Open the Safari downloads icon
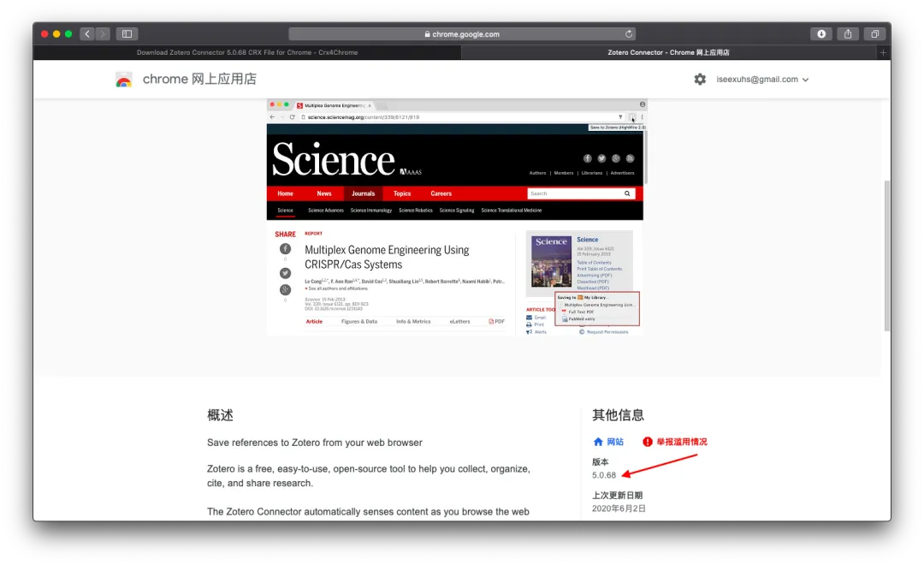This screenshot has height=565, width=924. pos(820,34)
